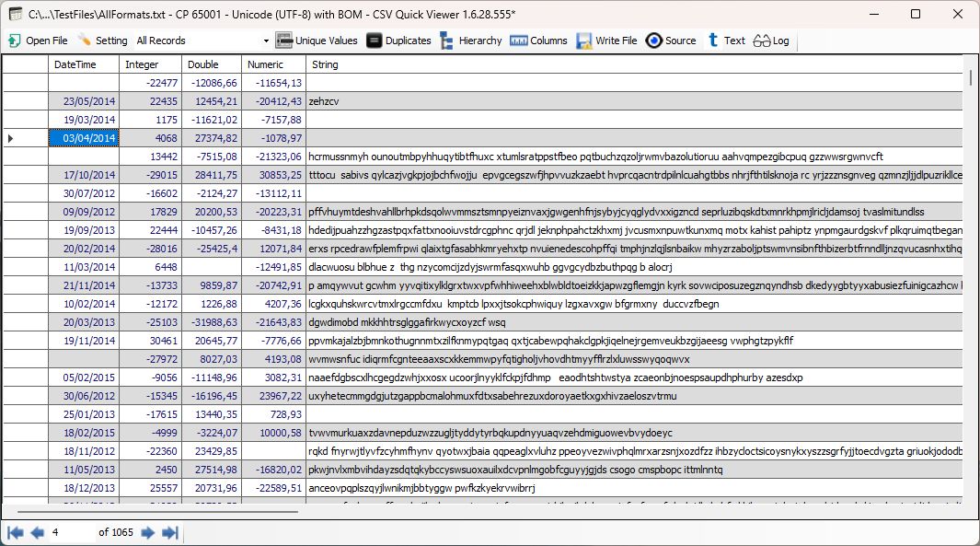Open the Hierarchy view
This screenshot has width=980, height=546.
coord(476,41)
